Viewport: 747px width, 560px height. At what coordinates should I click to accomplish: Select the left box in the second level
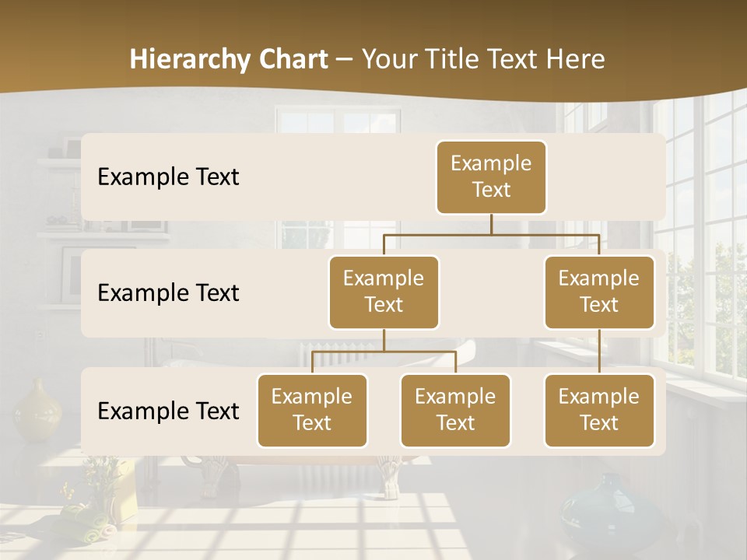point(384,292)
